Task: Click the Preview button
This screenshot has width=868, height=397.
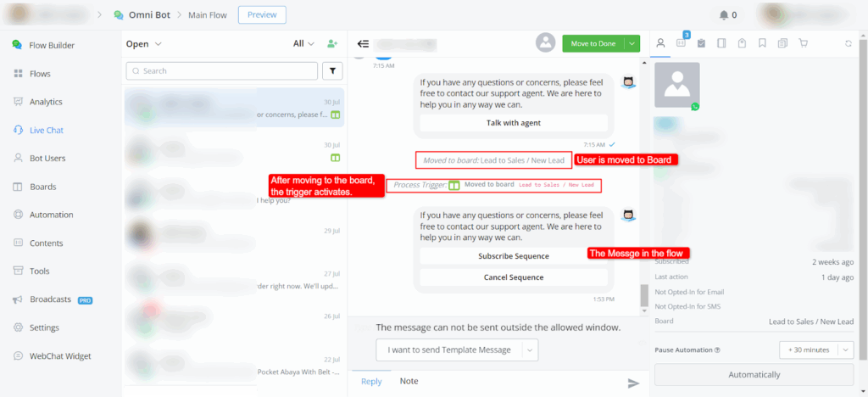Action: pos(262,15)
